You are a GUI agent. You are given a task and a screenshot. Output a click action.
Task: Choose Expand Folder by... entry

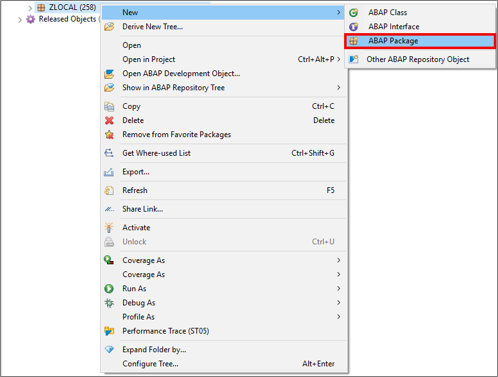(x=223, y=350)
